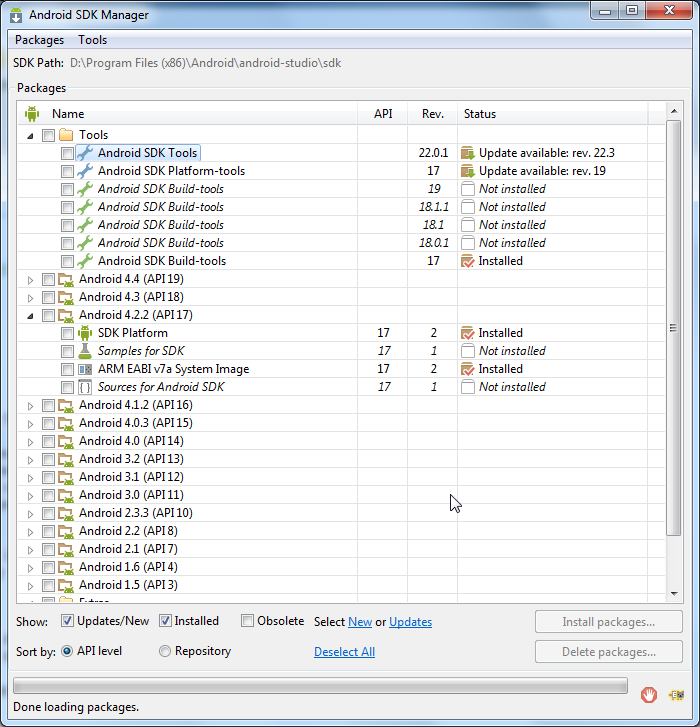Viewport: 700px width, 727px height.
Task: Click the Updates link to select updates
Action: [x=410, y=622]
